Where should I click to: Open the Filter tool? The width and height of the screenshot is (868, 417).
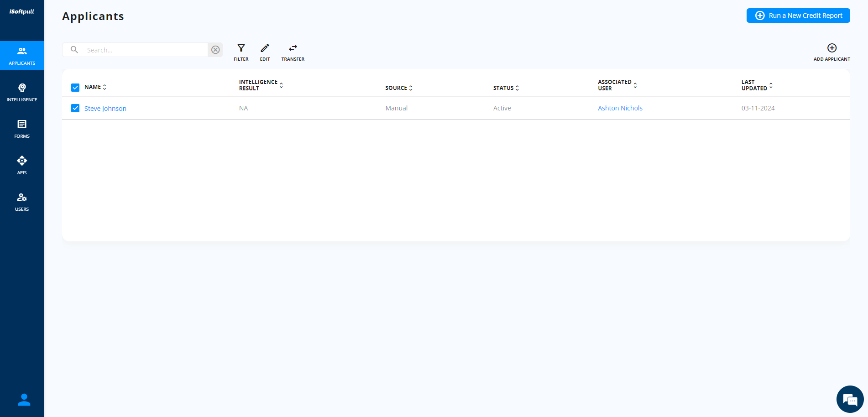pos(241,52)
